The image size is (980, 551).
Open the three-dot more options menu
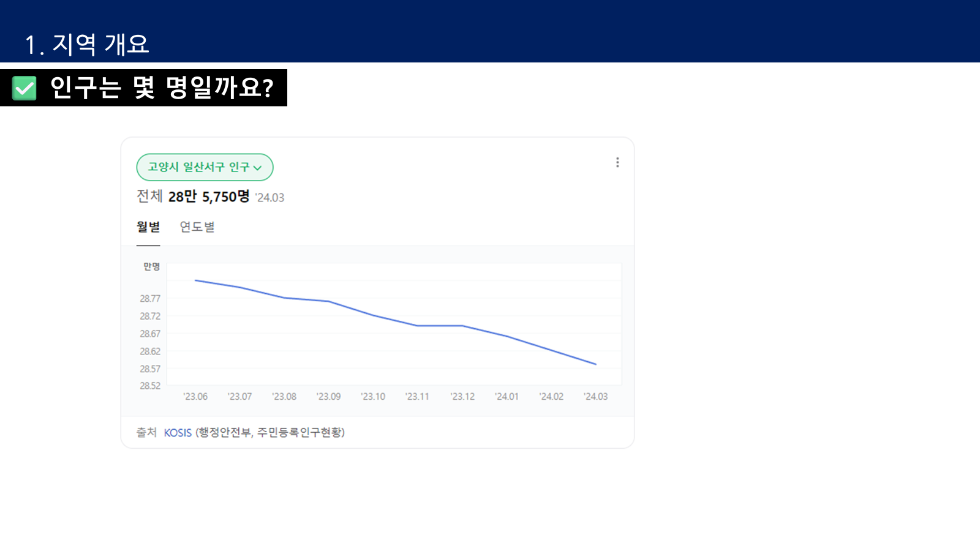click(617, 162)
